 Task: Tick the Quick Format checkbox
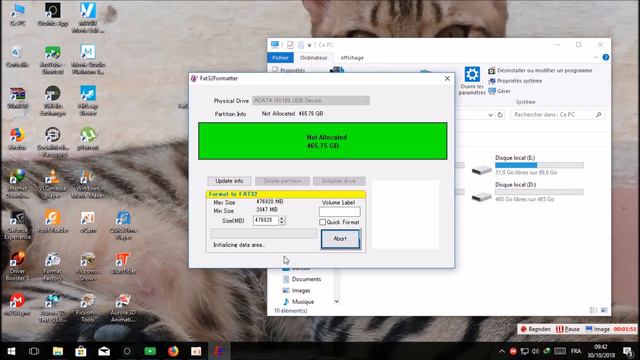click(x=322, y=222)
